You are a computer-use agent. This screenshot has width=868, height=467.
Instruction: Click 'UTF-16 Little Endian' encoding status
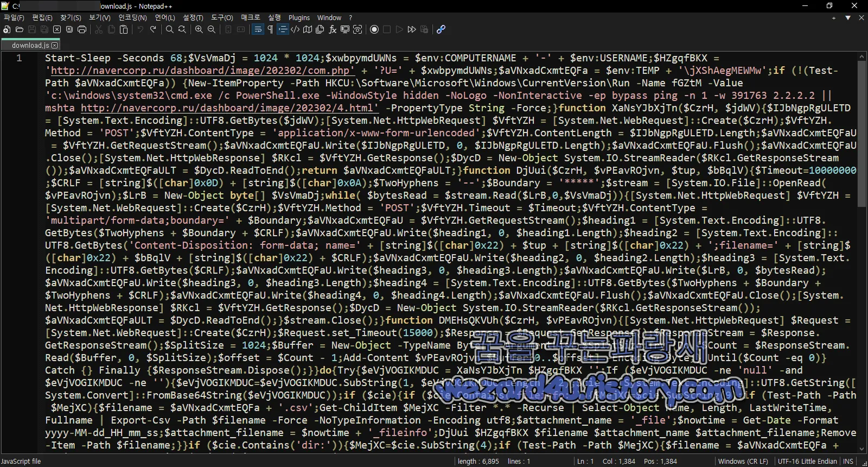pyautogui.click(x=807, y=462)
